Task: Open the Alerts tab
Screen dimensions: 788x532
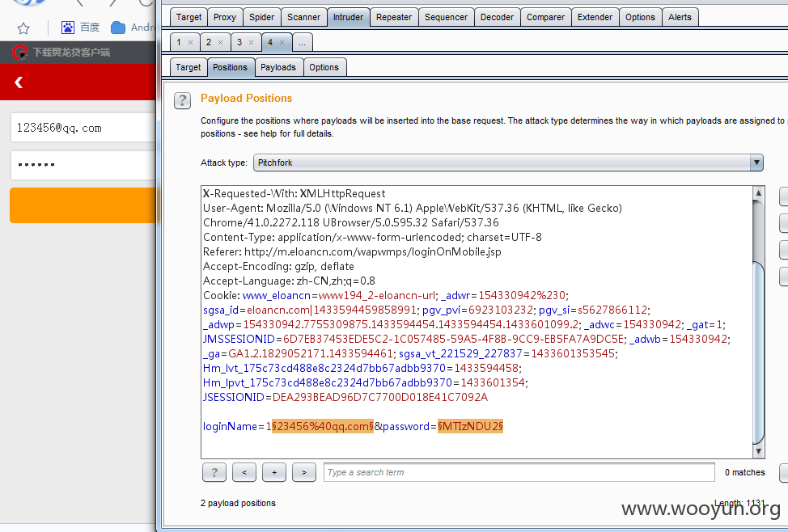Action: click(680, 17)
